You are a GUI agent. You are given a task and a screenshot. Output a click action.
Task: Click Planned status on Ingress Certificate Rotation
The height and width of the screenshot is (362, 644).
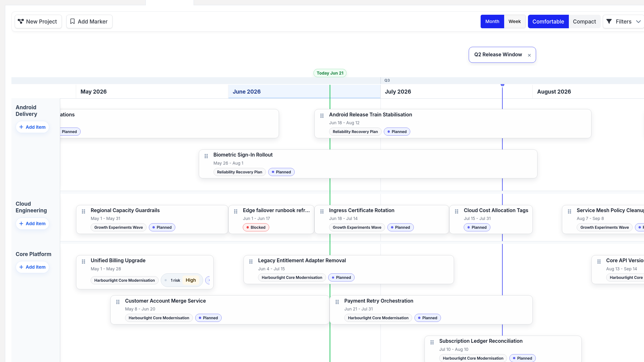400,227
